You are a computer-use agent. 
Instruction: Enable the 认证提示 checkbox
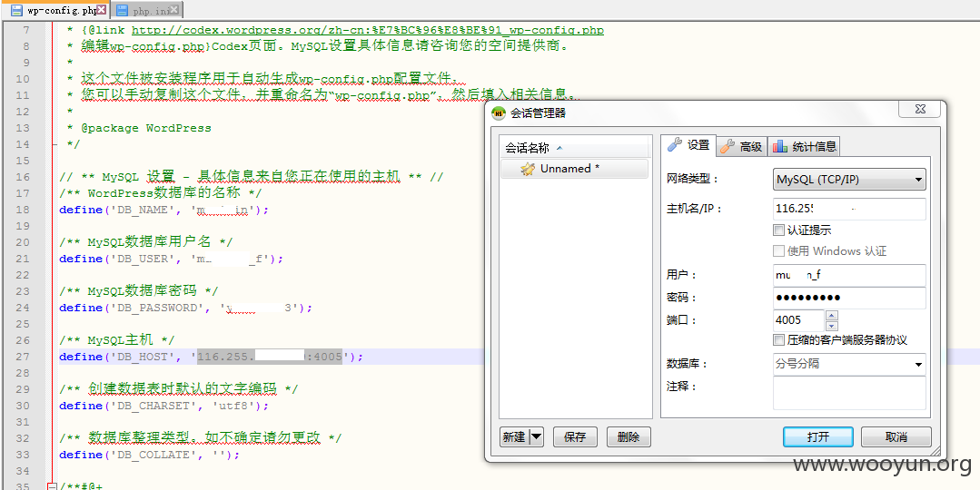[778, 230]
